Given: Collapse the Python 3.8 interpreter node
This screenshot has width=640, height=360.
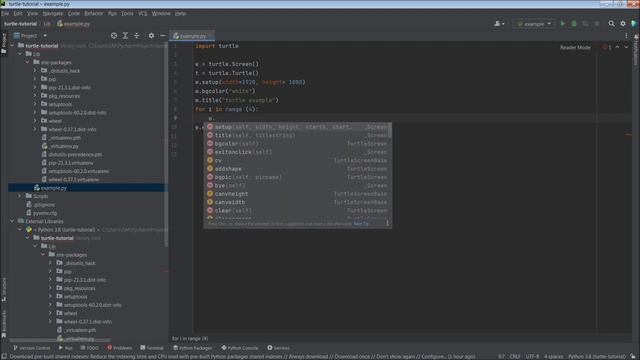Looking at the screenshot, I should [x=20, y=230].
